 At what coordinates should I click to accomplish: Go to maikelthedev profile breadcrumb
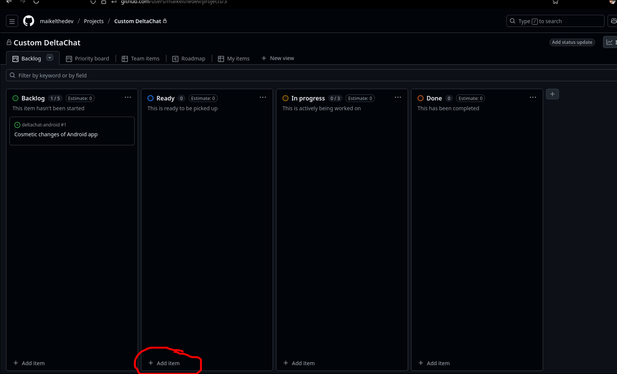56,21
